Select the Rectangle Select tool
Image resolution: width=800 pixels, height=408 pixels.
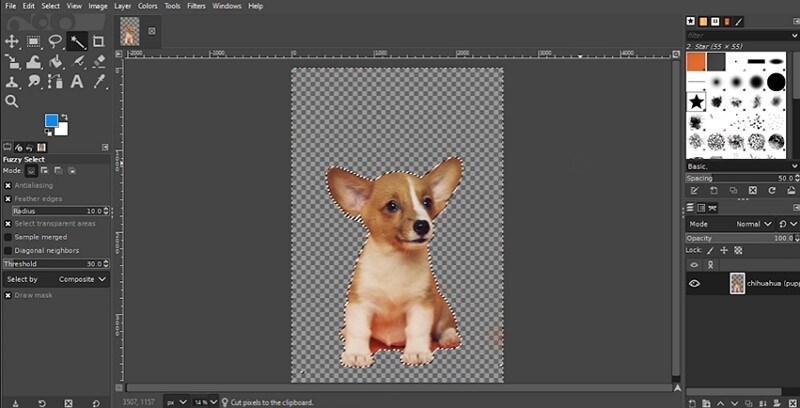(34, 41)
